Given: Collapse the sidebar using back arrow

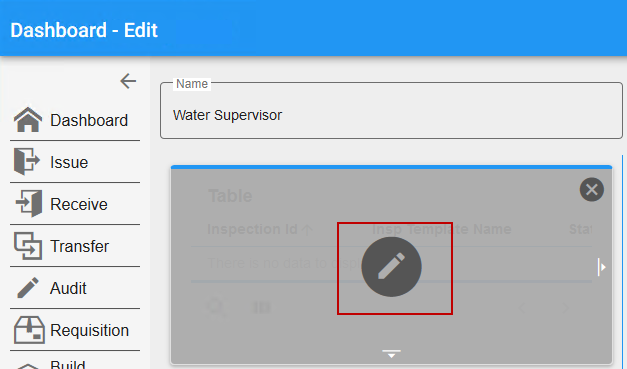Looking at the screenshot, I should pyautogui.click(x=128, y=81).
